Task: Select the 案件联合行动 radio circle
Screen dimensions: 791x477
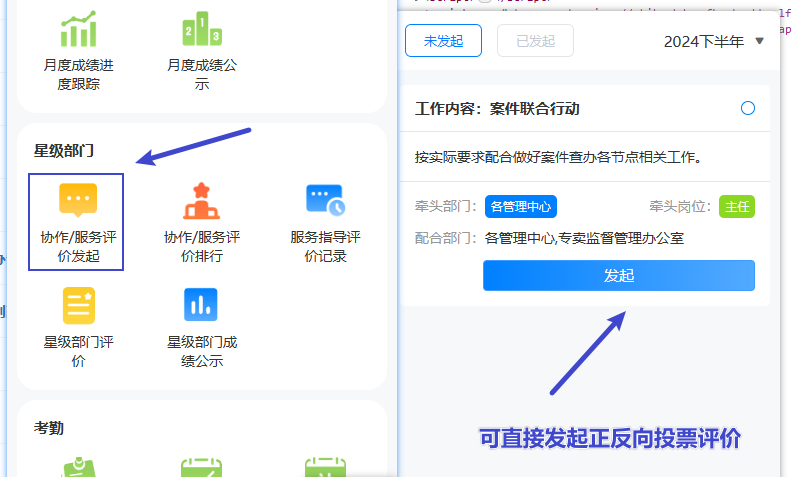Action: click(x=748, y=108)
